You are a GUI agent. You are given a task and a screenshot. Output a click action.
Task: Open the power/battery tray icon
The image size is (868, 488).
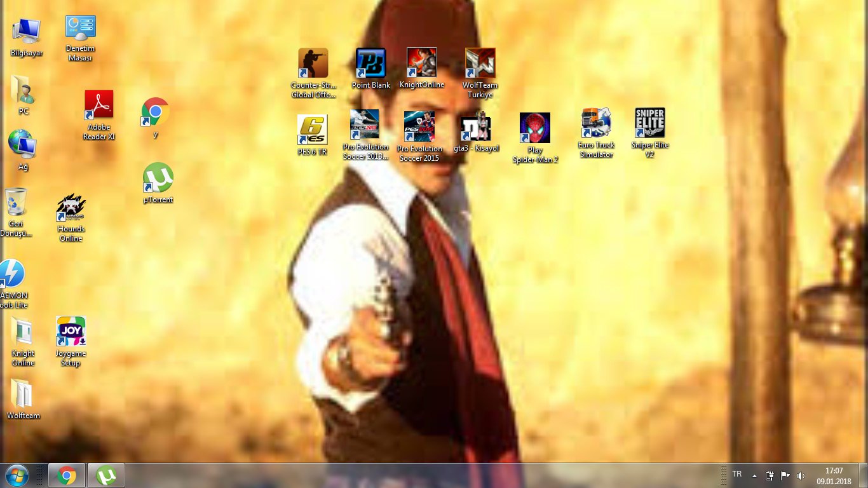(x=770, y=475)
